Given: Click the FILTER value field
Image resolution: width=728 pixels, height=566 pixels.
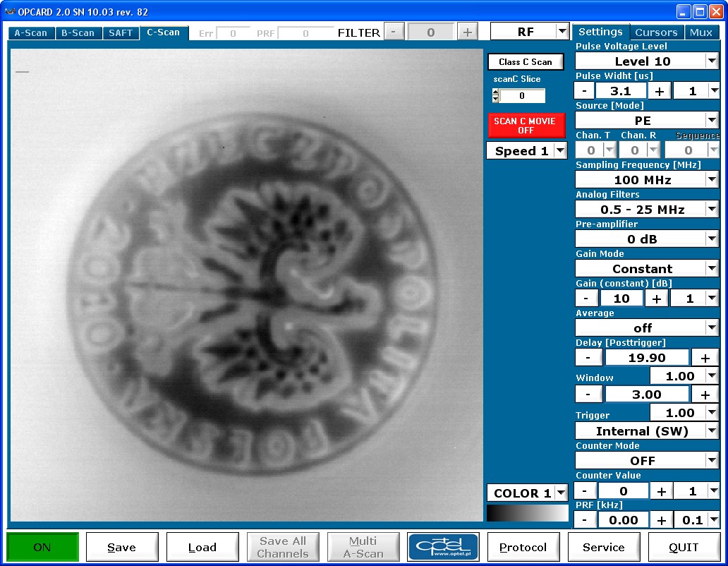Looking at the screenshot, I should point(430,32).
